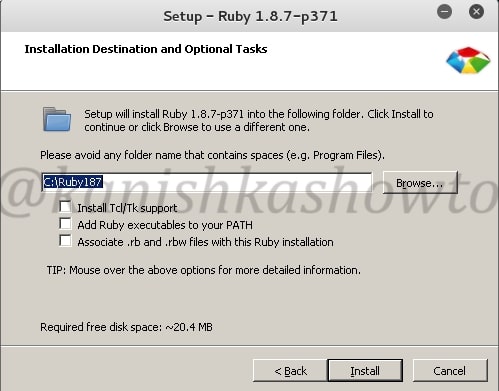The width and height of the screenshot is (499, 391).
Task: Click the Installation Destination and Optional Tasks heading
Action: click(146, 49)
